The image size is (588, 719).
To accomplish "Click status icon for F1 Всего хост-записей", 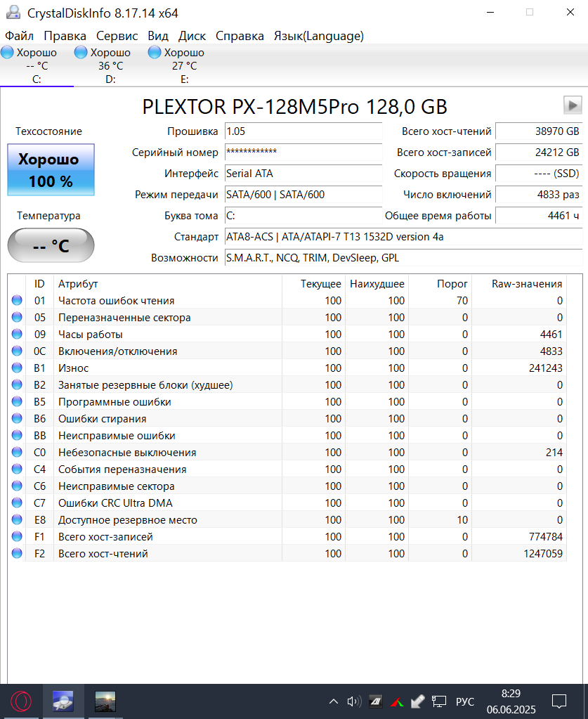I will [x=17, y=536].
